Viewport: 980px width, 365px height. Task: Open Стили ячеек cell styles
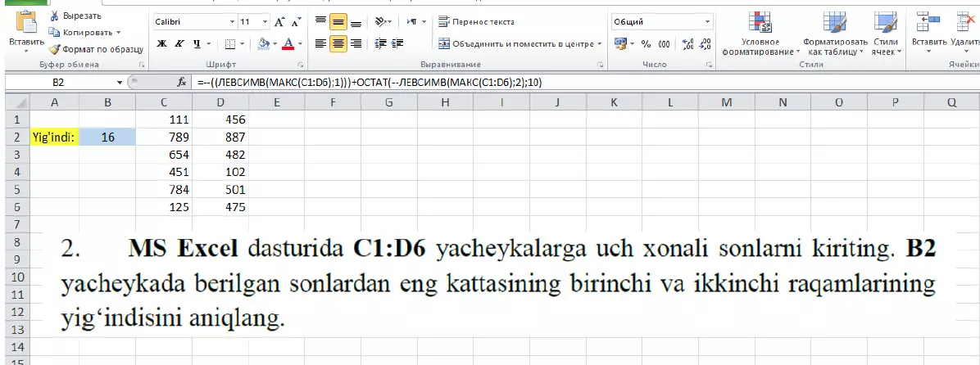point(886,34)
